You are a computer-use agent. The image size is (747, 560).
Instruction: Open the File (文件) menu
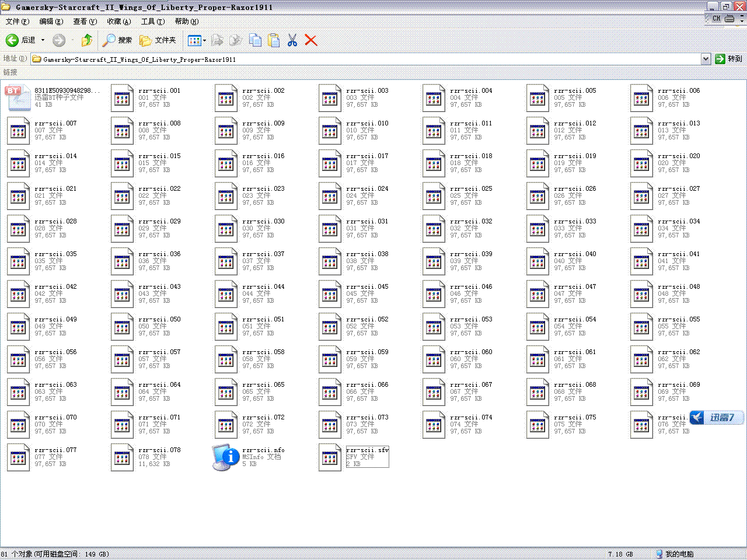(x=17, y=22)
